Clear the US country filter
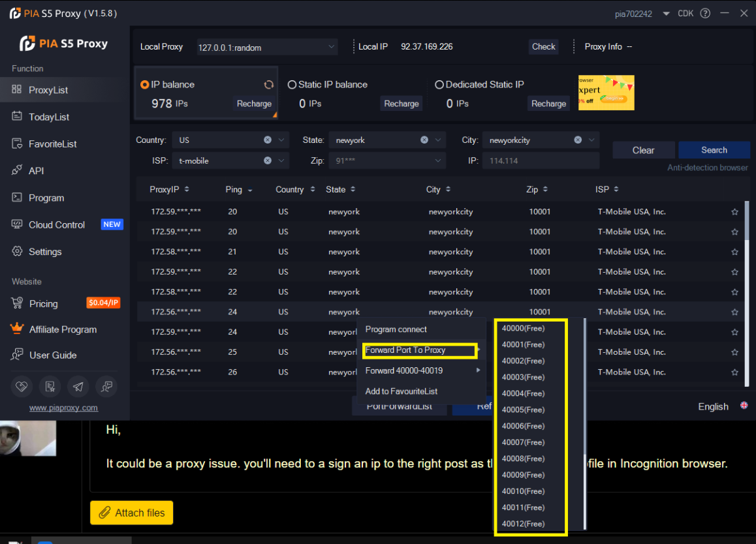756x544 pixels. click(x=268, y=140)
